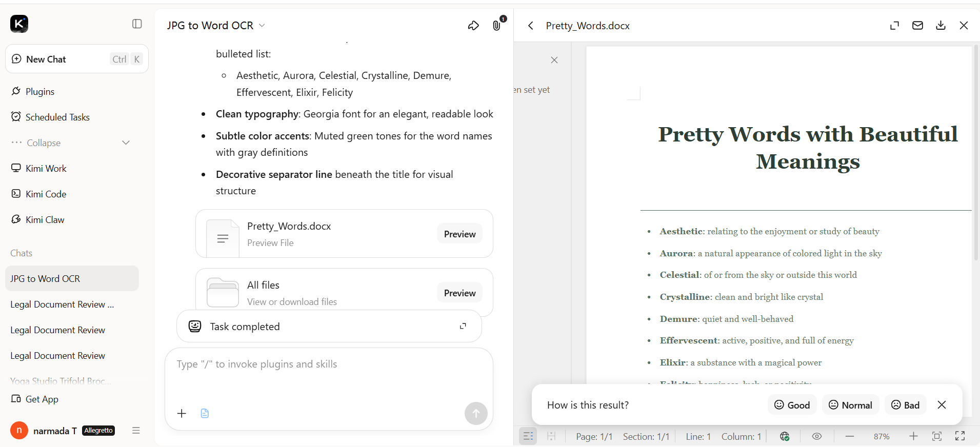Open the account hamburger menu
Screen dimensions: 980x447
point(136,431)
